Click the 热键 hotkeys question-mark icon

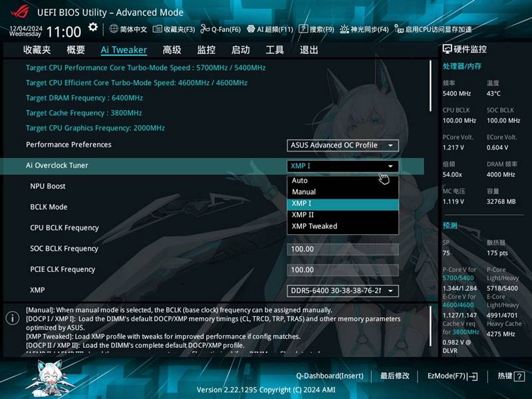(519, 376)
